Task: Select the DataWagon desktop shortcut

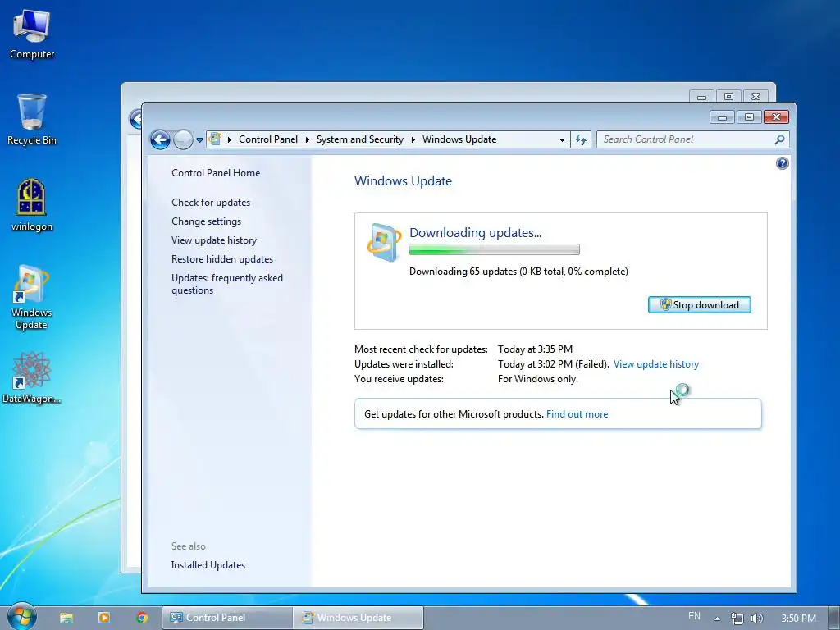Action: pos(32,377)
